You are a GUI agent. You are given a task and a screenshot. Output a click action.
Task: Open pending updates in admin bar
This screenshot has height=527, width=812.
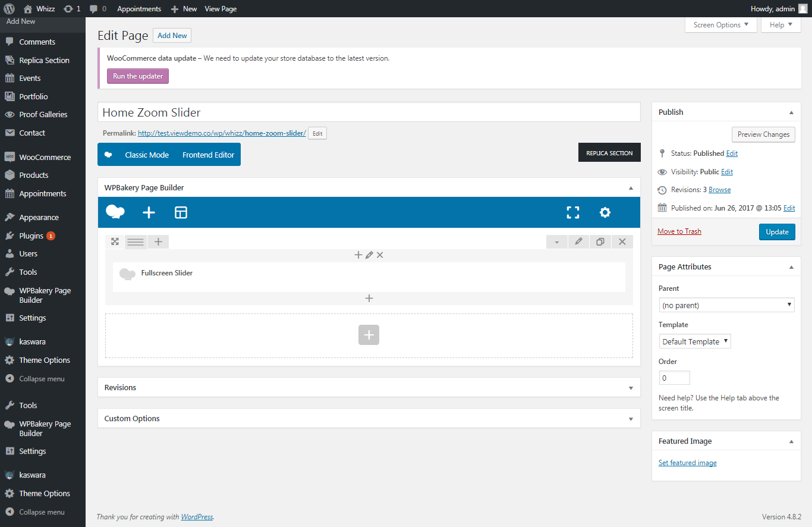[72, 8]
